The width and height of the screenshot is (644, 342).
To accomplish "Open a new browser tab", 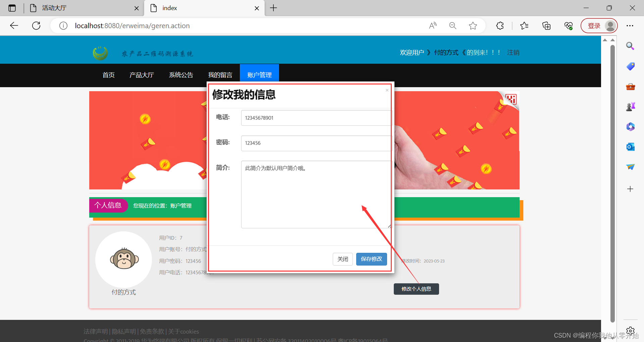I will (273, 8).
